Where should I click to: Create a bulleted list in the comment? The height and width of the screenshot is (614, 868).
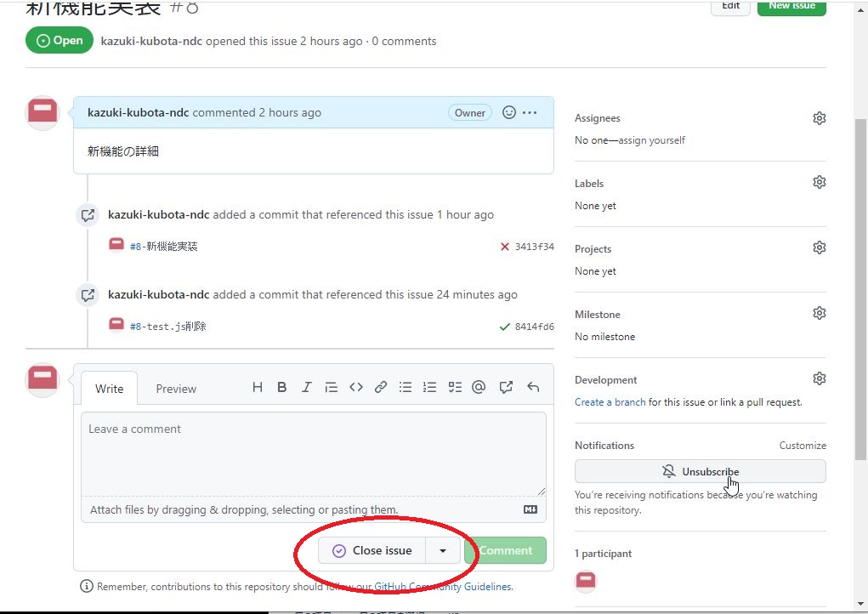(x=406, y=387)
